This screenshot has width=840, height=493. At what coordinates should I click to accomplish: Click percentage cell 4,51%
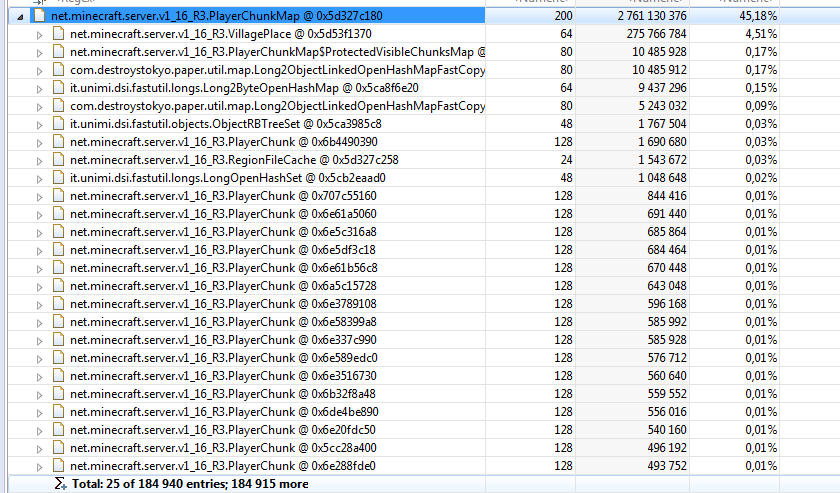(761, 34)
